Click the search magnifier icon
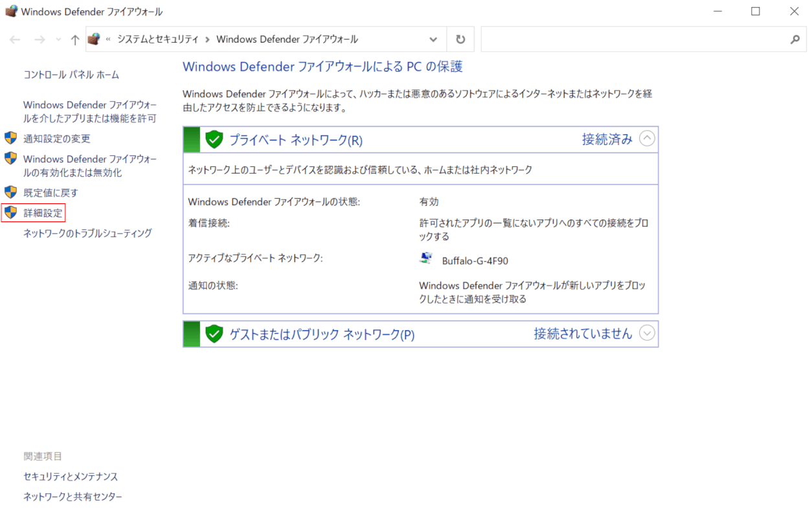 [795, 39]
